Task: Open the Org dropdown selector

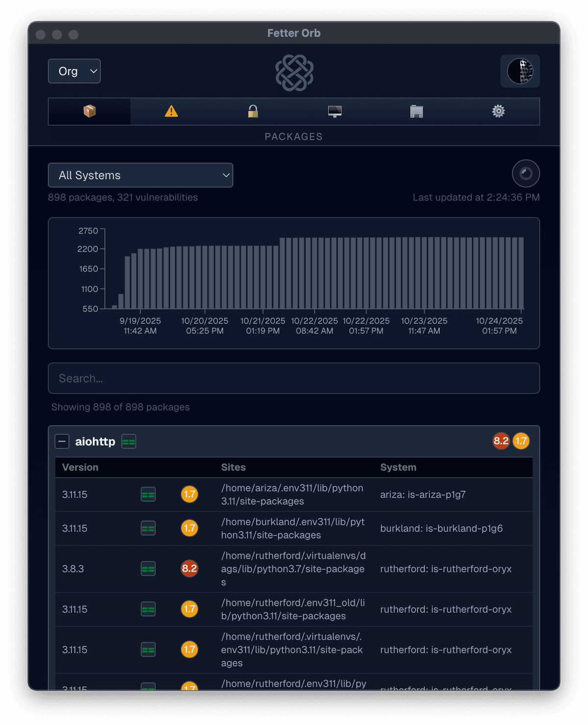Action: pyautogui.click(x=74, y=72)
